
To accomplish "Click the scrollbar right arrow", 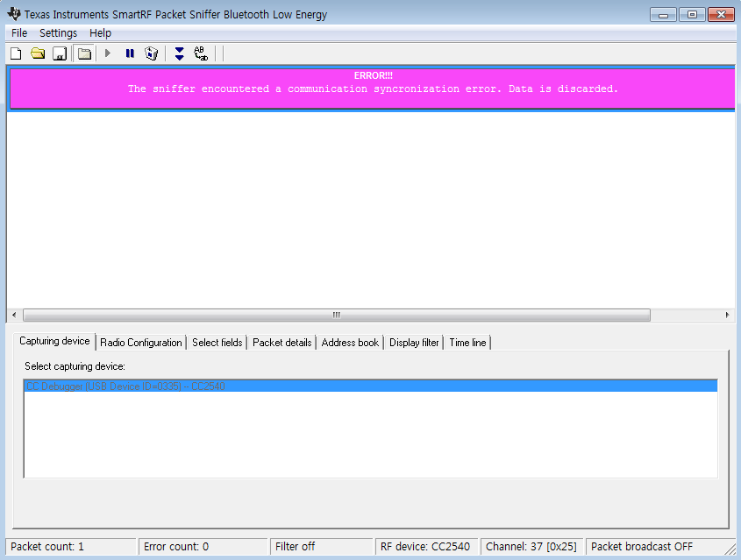I will click(x=727, y=315).
